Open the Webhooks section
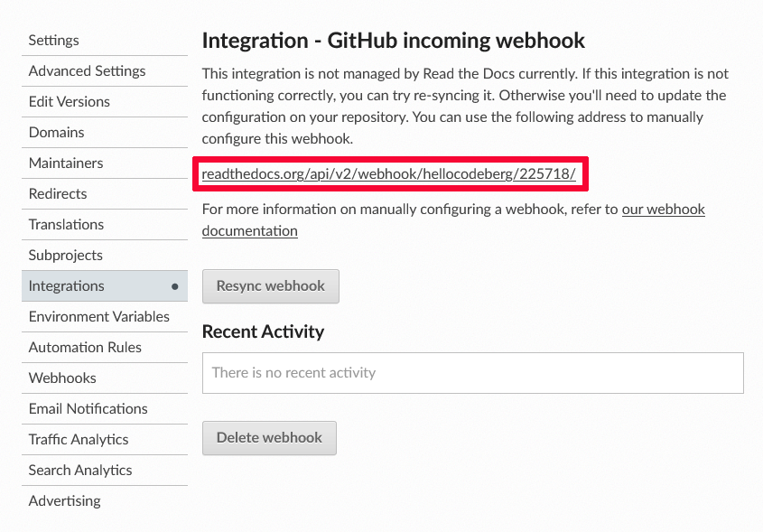Screen dimensions: 763x532 pos(61,378)
